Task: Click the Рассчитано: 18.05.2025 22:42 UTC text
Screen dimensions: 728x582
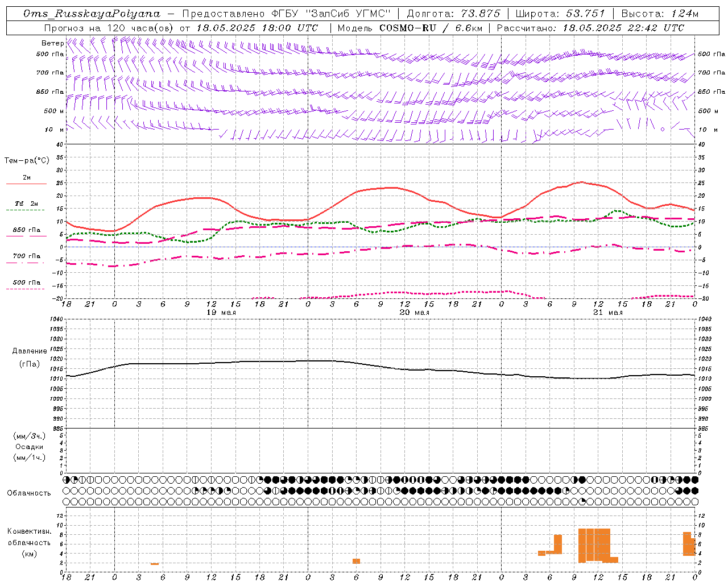Action: click(x=590, y=28)
